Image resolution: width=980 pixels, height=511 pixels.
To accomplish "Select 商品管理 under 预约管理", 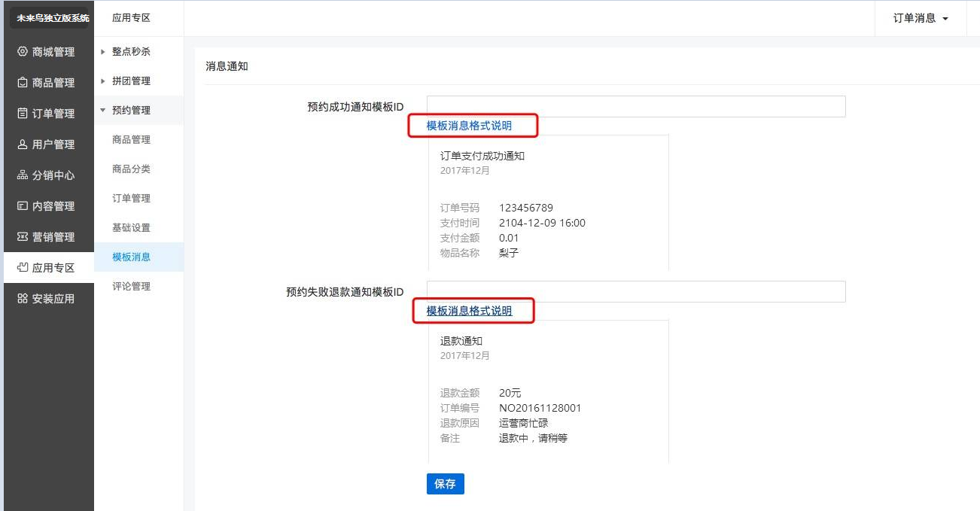I will (132, 140).
